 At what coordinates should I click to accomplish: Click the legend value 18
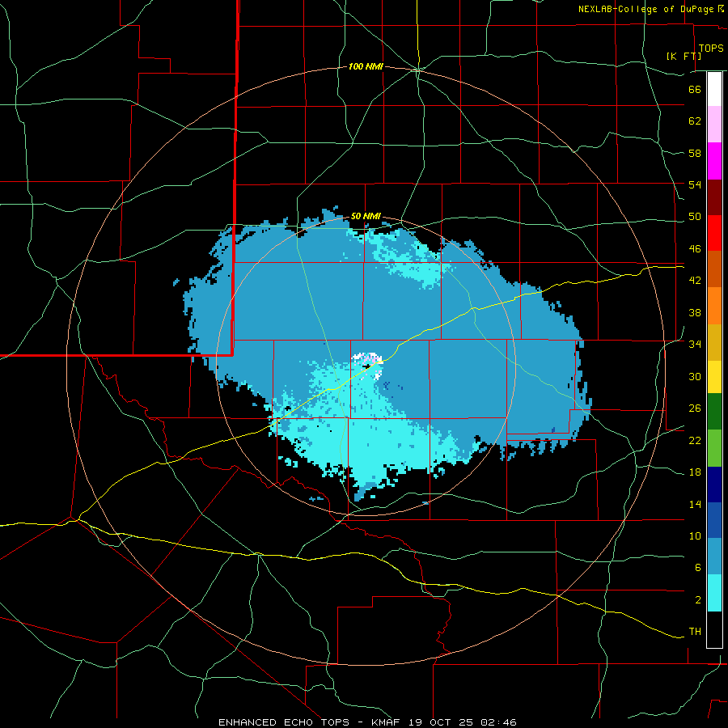pyautogui.click(x=695, y=472)
